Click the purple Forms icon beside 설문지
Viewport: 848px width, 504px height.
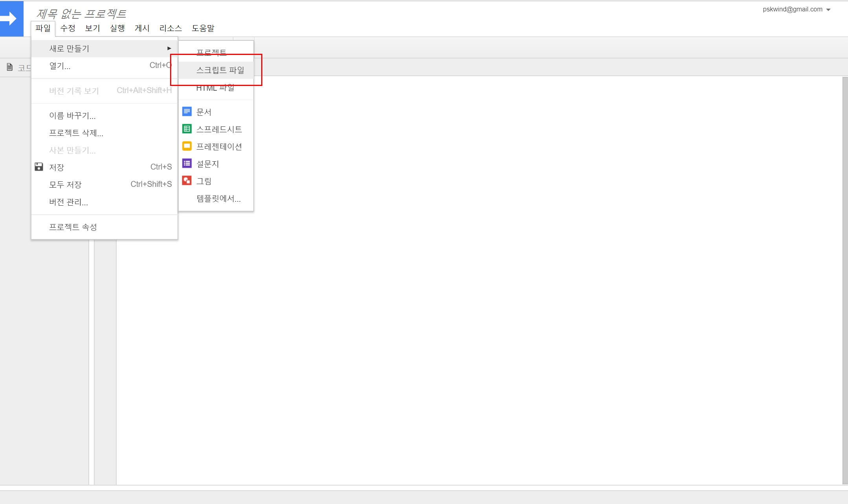[x=187, y=164]
